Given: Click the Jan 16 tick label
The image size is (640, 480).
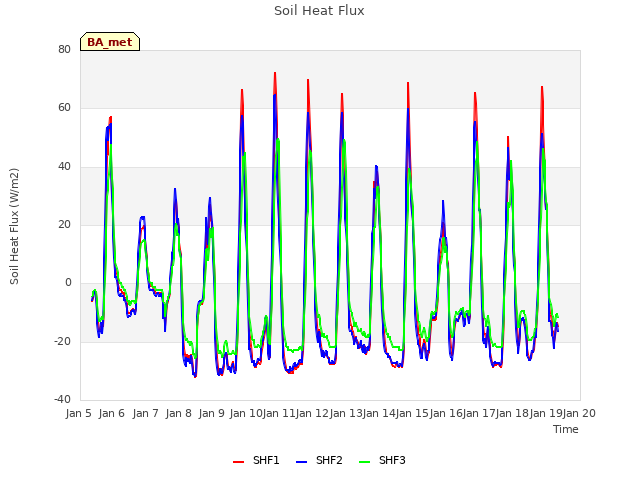Looking at the screenshot, I should point(446,413).
